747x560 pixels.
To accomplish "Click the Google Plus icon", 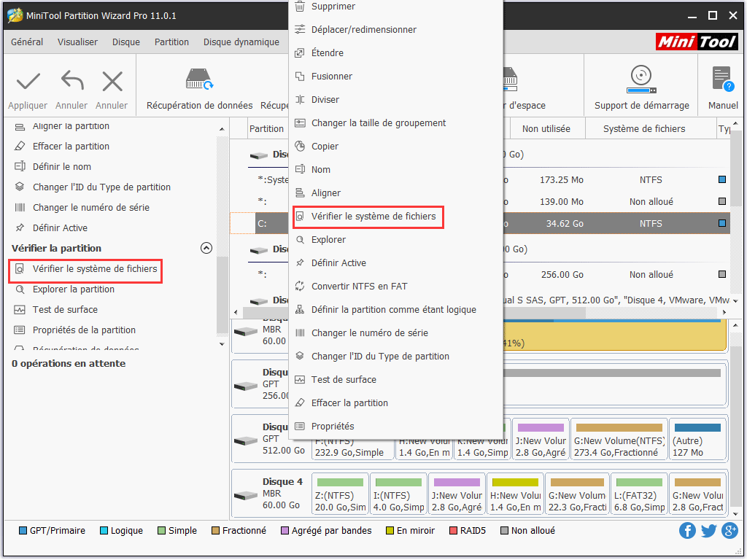I will tap(729, 531).
